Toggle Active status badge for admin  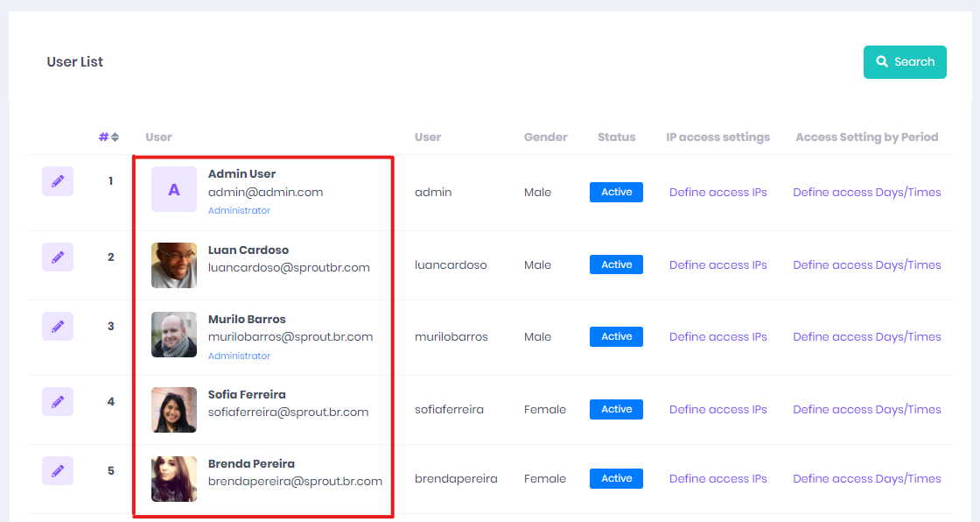pos(616,192)
